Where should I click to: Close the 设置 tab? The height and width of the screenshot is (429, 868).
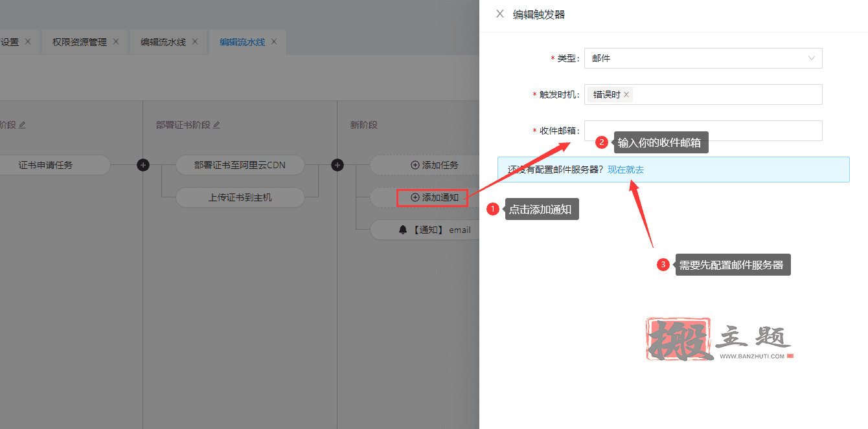28,41
